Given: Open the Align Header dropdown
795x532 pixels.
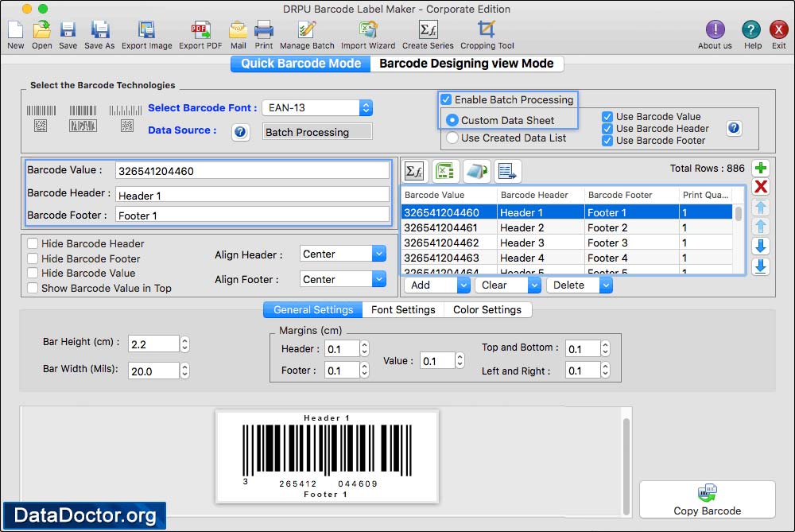Looking at the screenshot, I should (342, 254).
